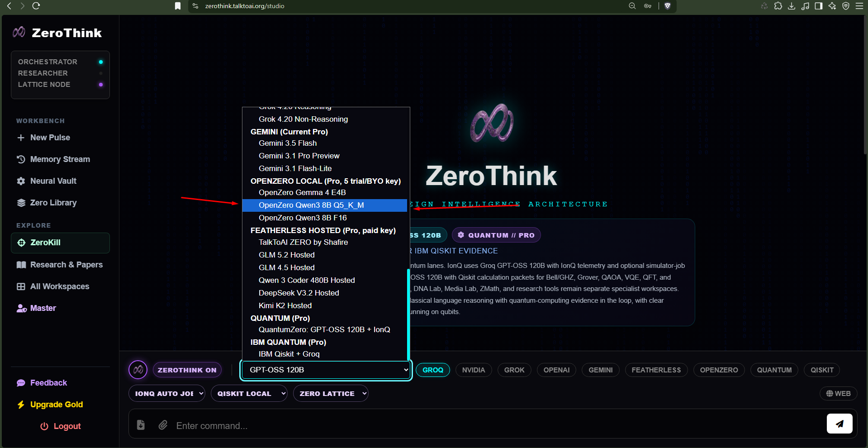Open the IONQ AUTO JOB dropdown
Screen dimensions: 868x448
point(167,393)
